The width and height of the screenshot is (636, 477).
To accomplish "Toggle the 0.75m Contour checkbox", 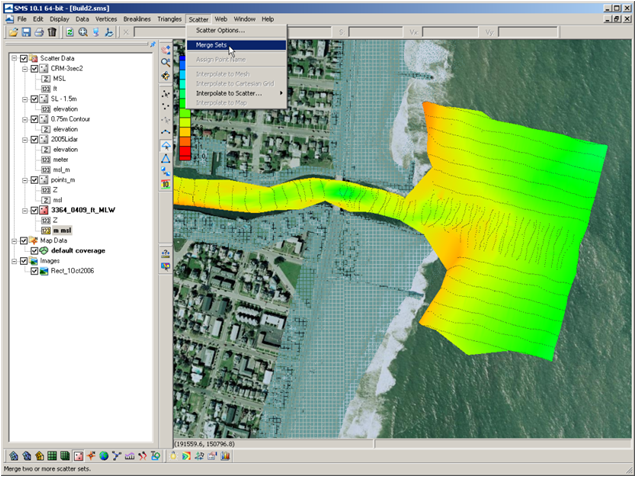I will pyautogui.click(x=34, y=119).
